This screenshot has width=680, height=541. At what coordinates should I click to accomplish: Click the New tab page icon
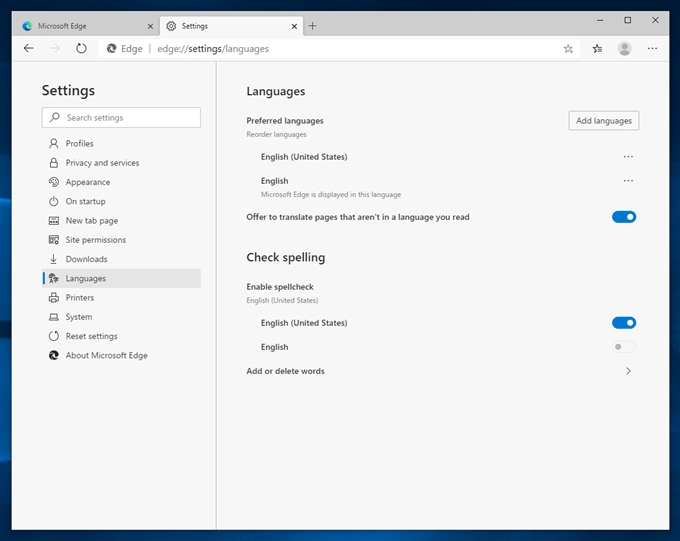(54, 220)
